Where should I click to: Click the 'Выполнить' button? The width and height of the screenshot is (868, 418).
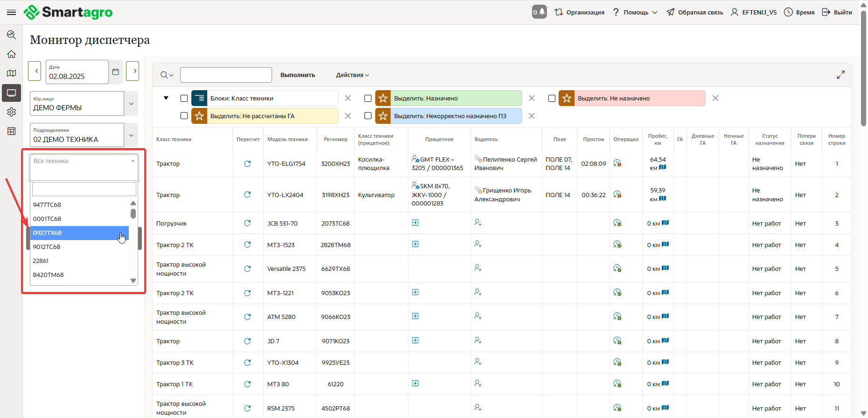pos(298,75)
